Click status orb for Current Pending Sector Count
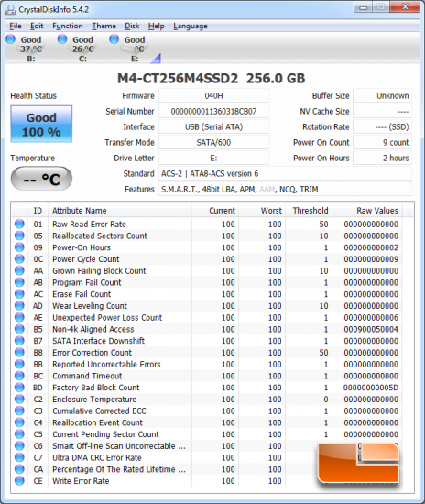The image size is (425, 504). [19, 434]
